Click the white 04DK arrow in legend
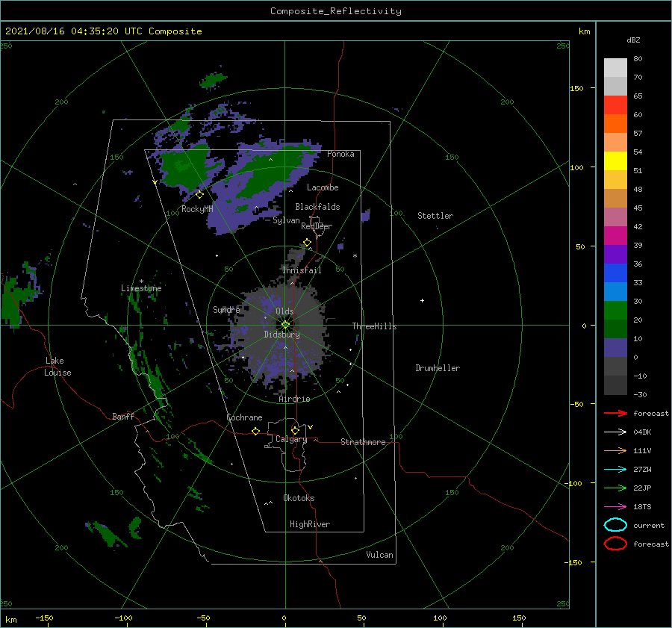The image size is (672, 628). click(615, 432)
